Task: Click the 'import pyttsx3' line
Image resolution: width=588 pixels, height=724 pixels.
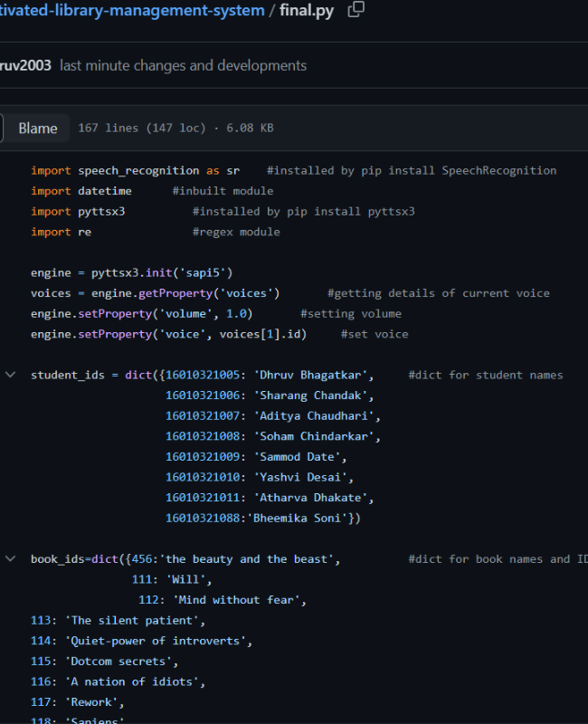Action: [78, 212]
